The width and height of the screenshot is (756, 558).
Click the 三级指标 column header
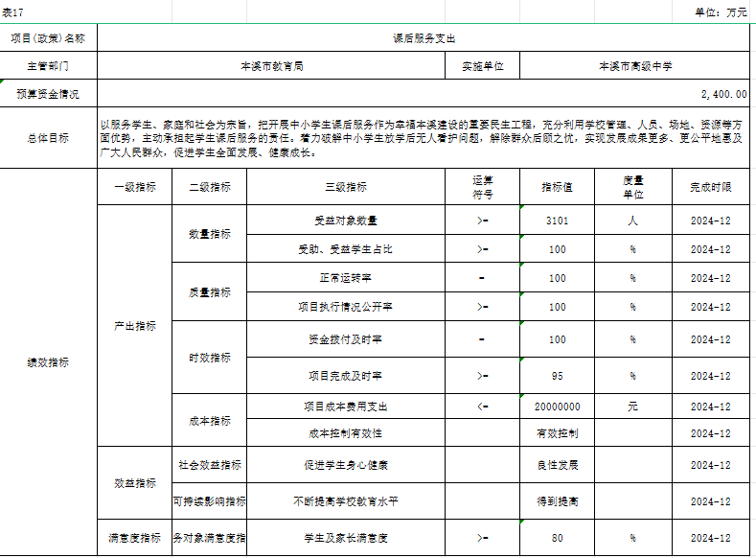[346, 187]
